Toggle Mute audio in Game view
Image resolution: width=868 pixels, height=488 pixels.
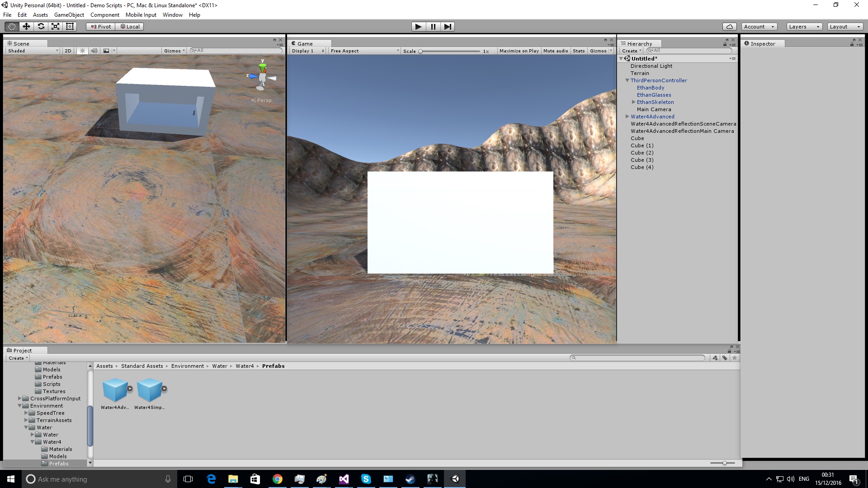pyautogui.click(x=556, y=51)
